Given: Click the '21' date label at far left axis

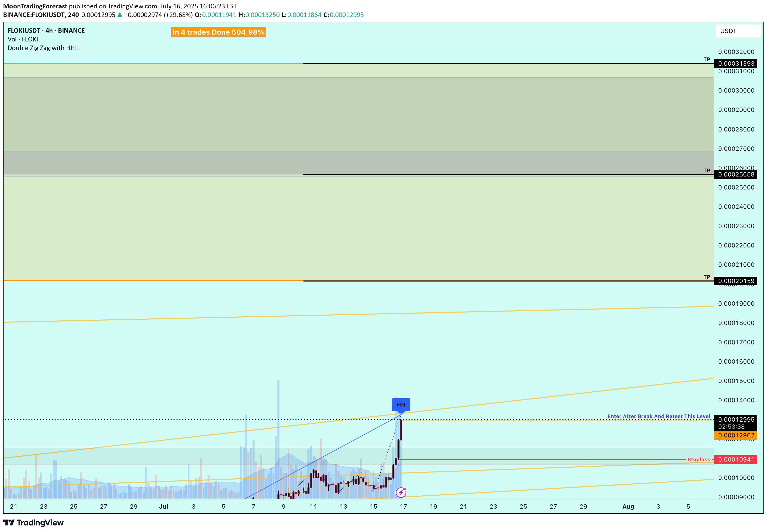Looking at the screenshot, I should coord(14,506).
